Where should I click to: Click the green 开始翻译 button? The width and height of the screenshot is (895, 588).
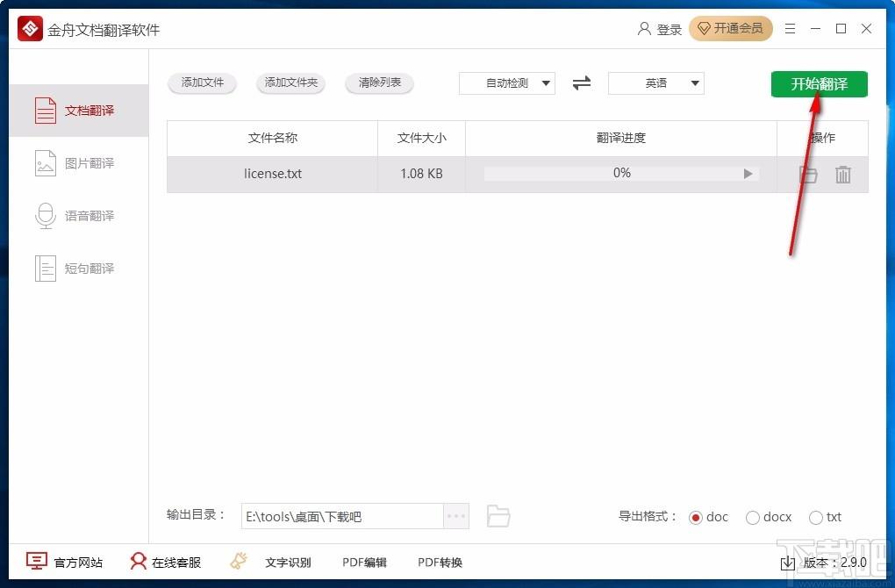coord(819,84)
